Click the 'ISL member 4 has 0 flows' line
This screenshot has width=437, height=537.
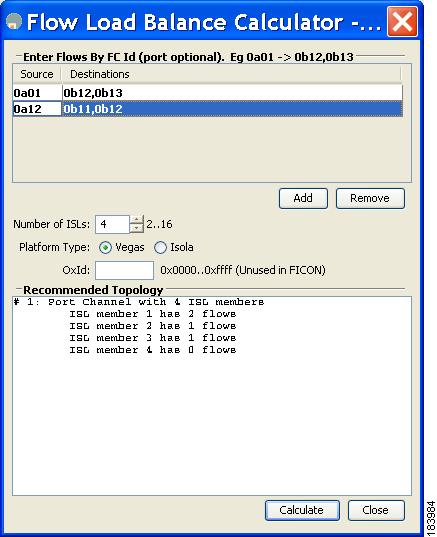pyautogui.click(x=153, y=350)
